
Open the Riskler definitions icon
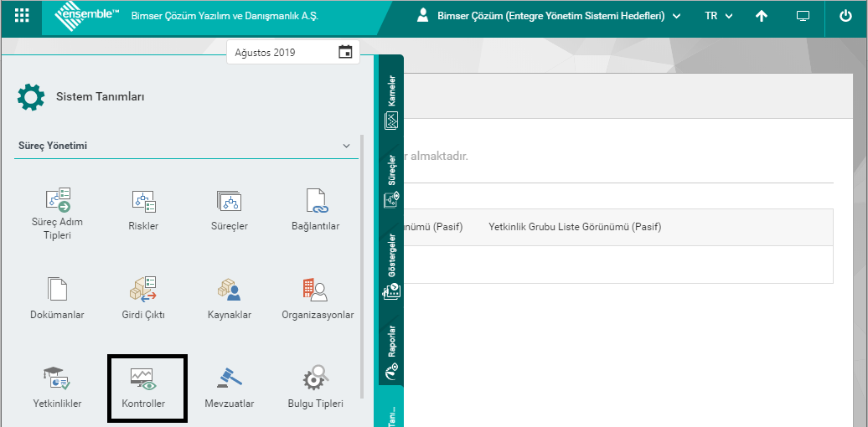[143, 201]
